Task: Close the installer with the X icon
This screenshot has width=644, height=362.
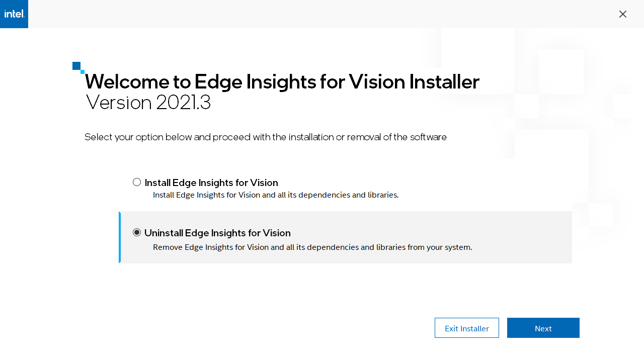Action: (623, 14)
